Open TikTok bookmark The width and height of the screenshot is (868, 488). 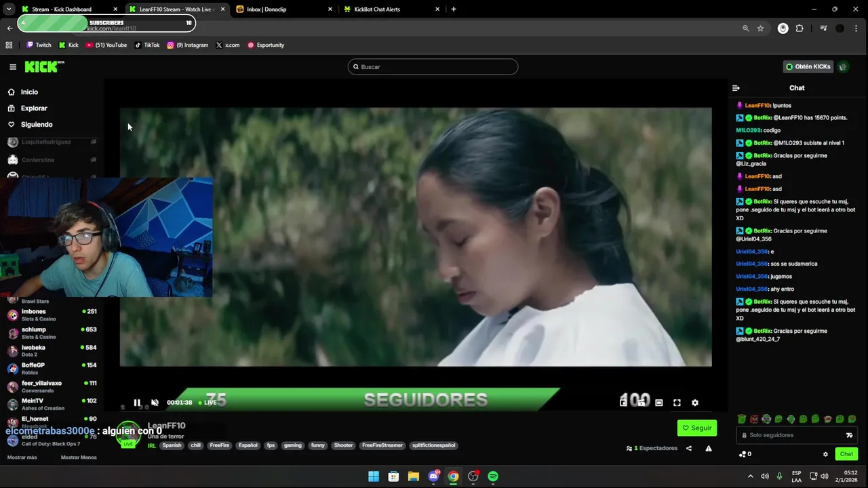click(147, 45)
